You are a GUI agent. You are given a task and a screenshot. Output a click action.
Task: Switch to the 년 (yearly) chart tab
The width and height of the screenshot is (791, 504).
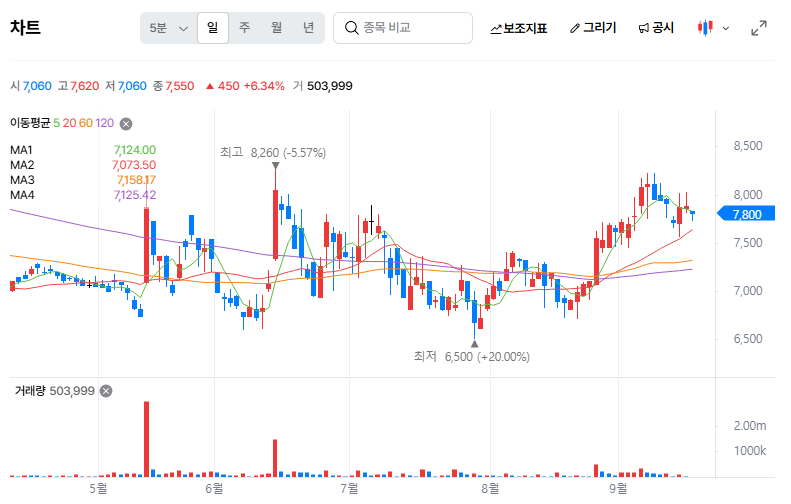(x=308, y=28)
